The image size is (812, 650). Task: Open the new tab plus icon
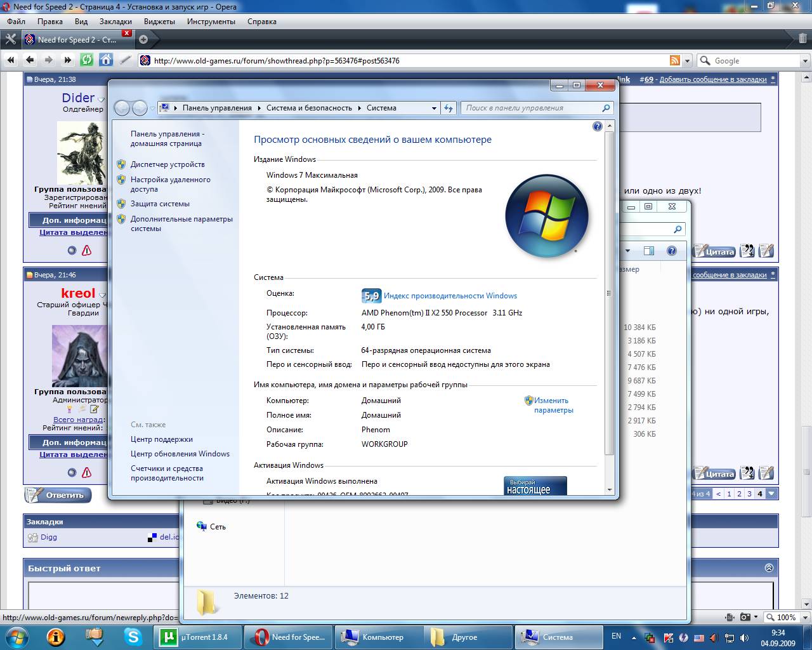pyautogui.click(x=143, y=39)
